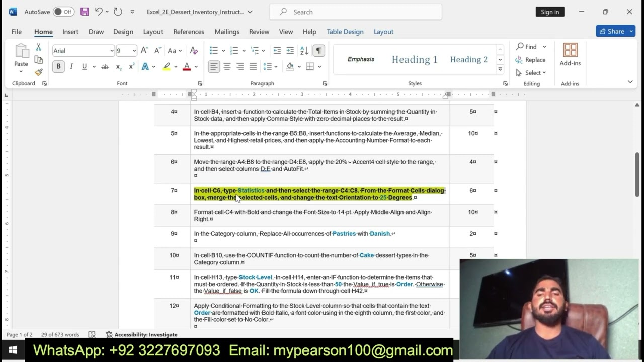Open the Add-ins icon
Viewport: 644px width, 362px height.
click(570, 50)
